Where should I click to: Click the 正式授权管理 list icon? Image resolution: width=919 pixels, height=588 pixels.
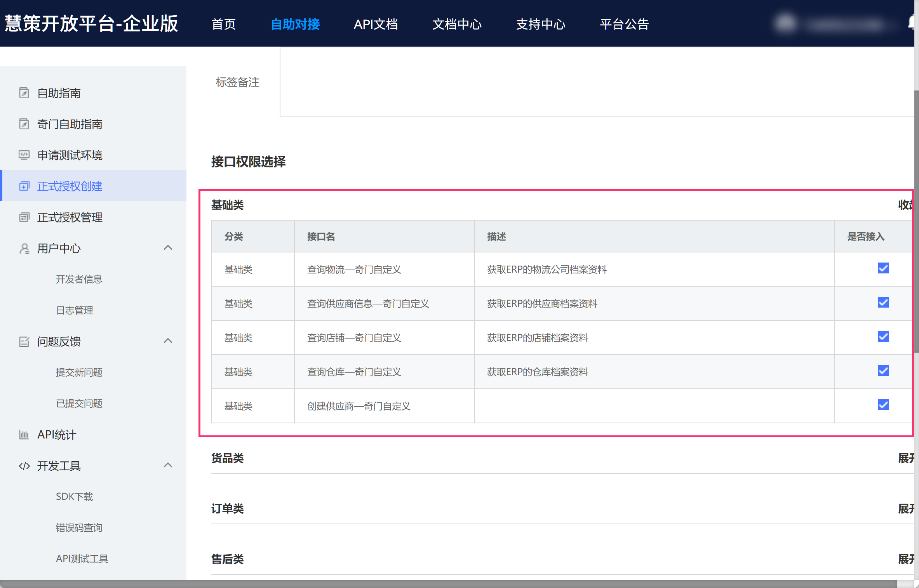pyautogui.click(x=24, y=217)
